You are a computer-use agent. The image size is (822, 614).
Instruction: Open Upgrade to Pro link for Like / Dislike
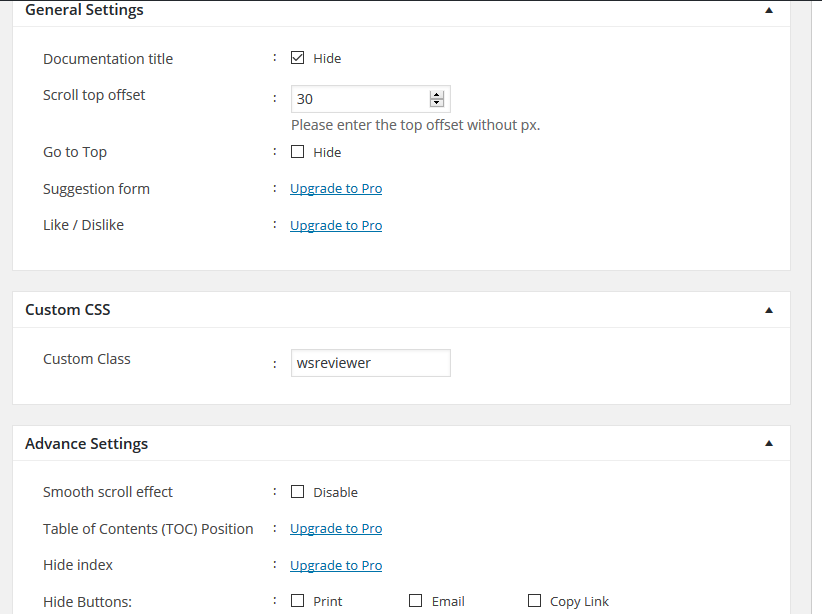point(336,225)
